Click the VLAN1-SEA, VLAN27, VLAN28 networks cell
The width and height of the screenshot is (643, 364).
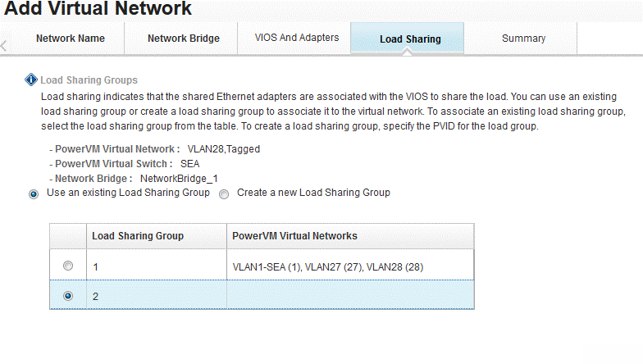[x=328, y=266]
